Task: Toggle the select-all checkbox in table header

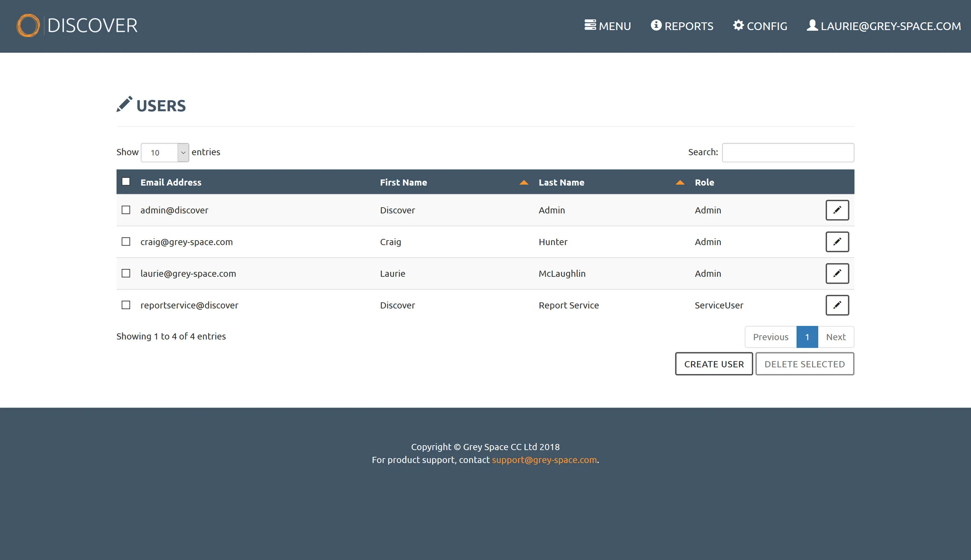Action: [x=126, y=182]
